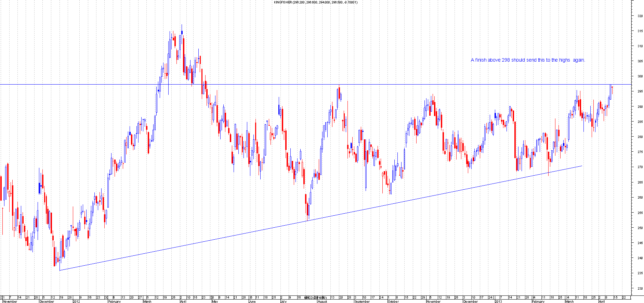The image size is (644, 303).
Task: Click the 320 price axis label
Action: (x=640, y=16)
